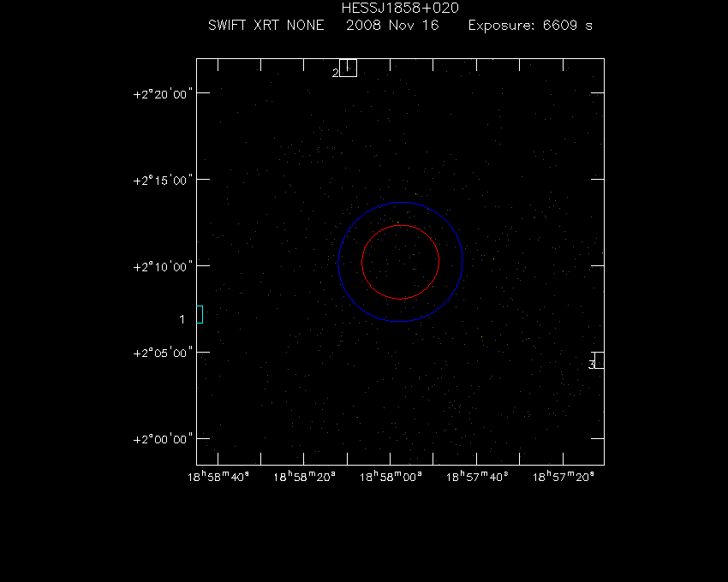Click the white source box labeled 2
Screen dimensions: 728x582
coord(349,68)
